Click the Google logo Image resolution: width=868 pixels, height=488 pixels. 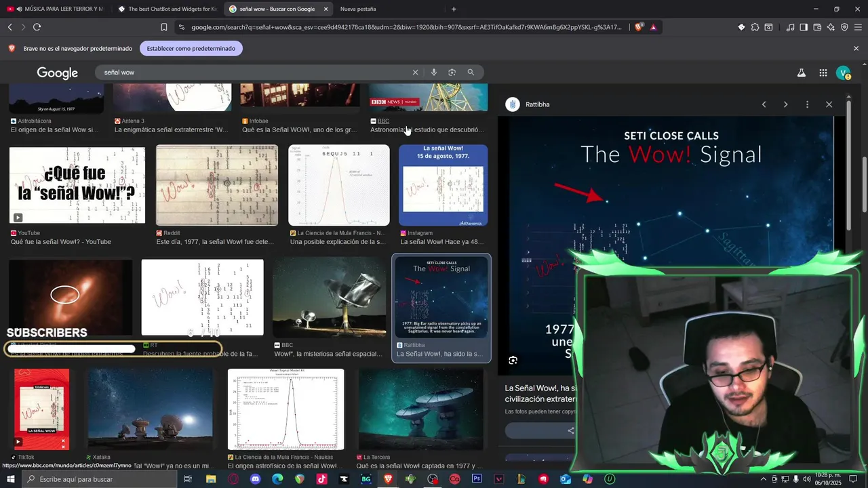[x=58, y=73]
